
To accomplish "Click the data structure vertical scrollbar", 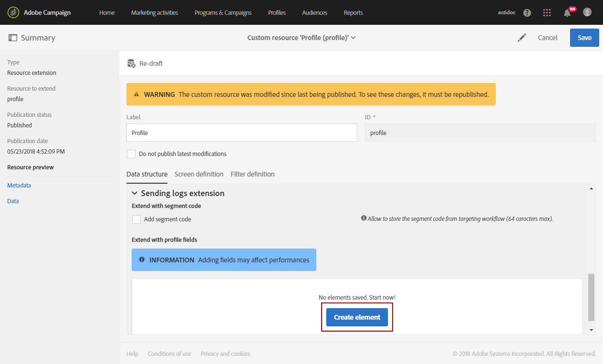I will point(592,297).
